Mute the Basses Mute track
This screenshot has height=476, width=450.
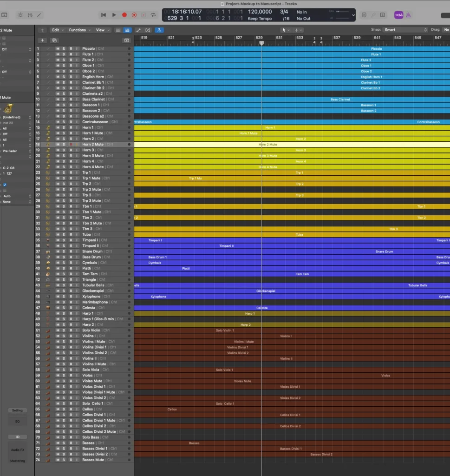click(58, 460)
